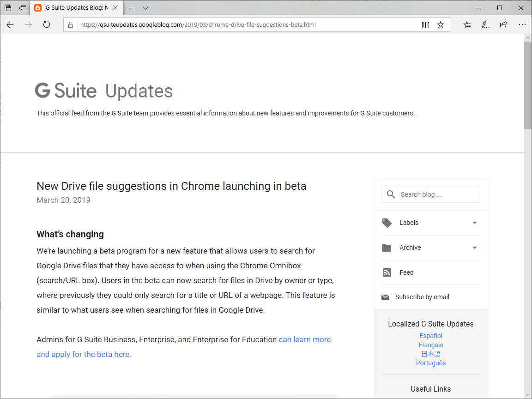532x399 pixels.
Task: Open a new browser tab
Action: tap(131, 8)
